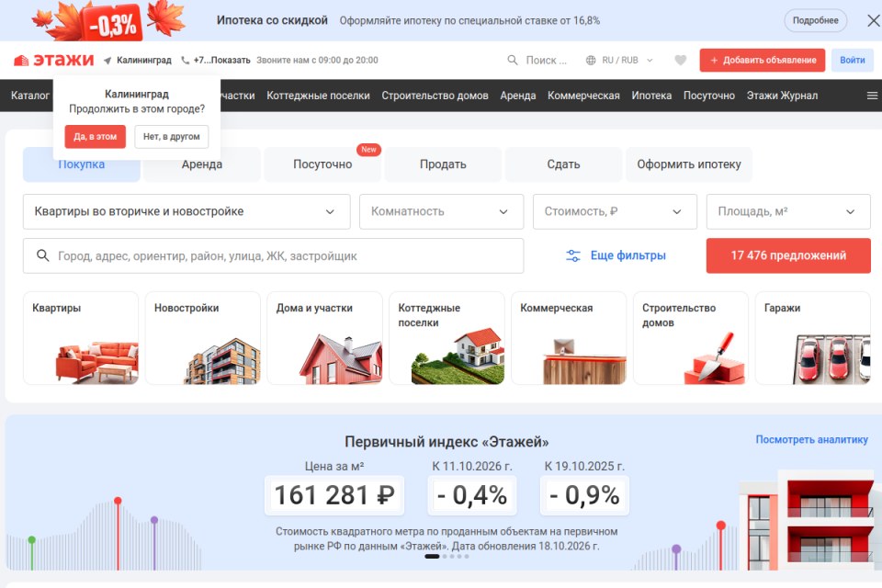
Task: Open the hamburger menu in the nav bar
Action: coord(872,96)
